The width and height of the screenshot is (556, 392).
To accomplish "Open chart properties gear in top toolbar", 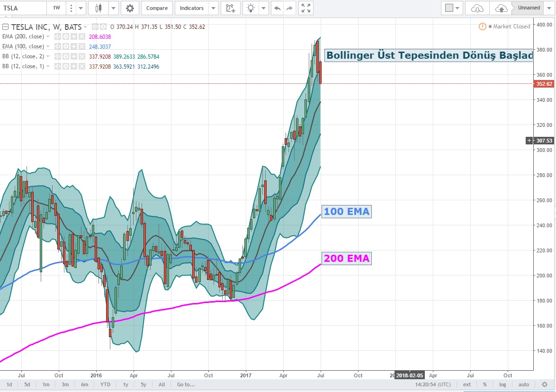I will pyautogui.click(x=130, y=8).
